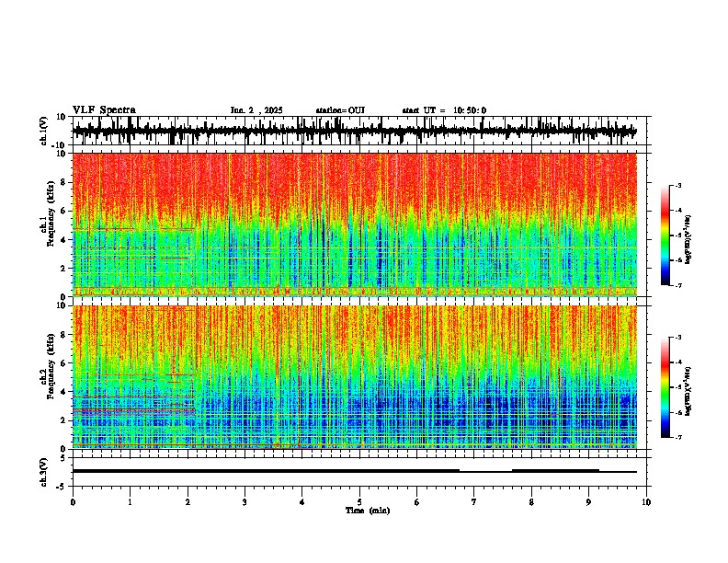Click the "-10" tick on ch.1(V) axis

60,145
